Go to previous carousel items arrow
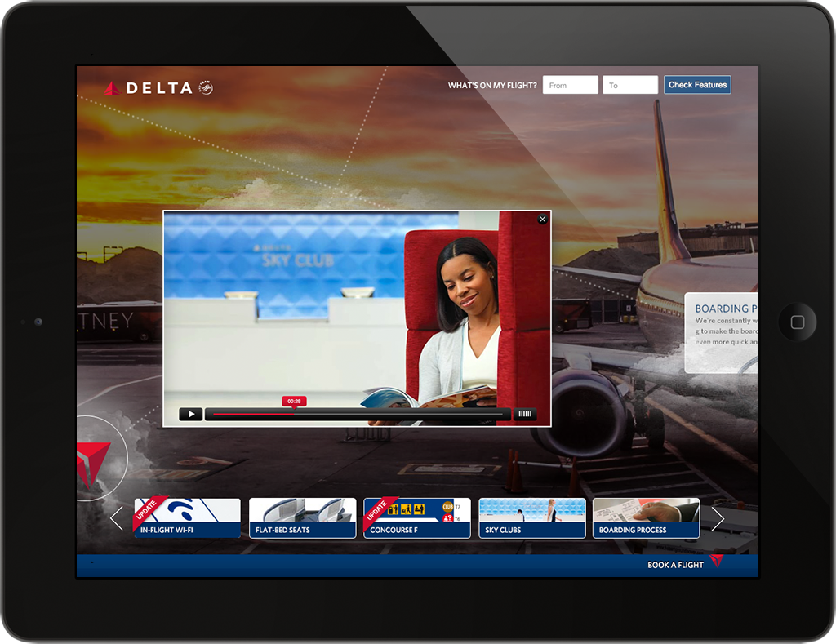The width and height of the screenshot is (836, 644). 117,517
